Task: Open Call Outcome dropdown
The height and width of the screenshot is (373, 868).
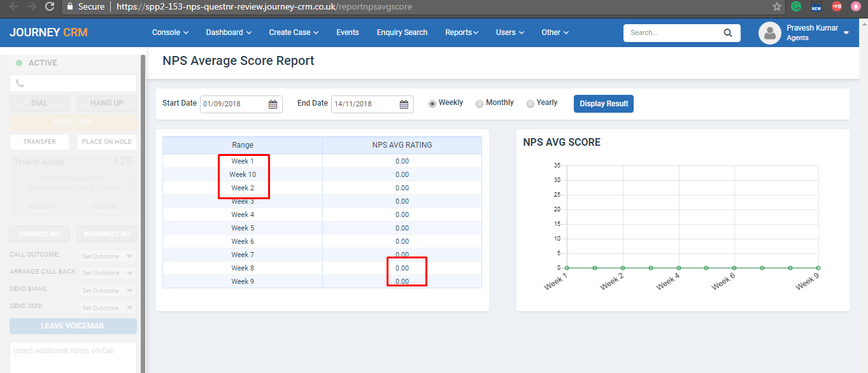Action: pyautogui.click(x=108, y=257)
